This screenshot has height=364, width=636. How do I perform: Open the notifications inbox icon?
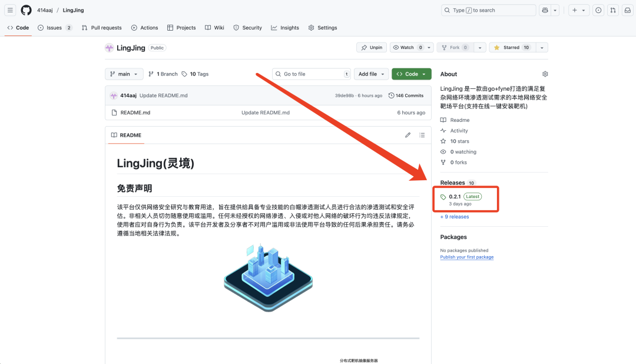(628, 10)
